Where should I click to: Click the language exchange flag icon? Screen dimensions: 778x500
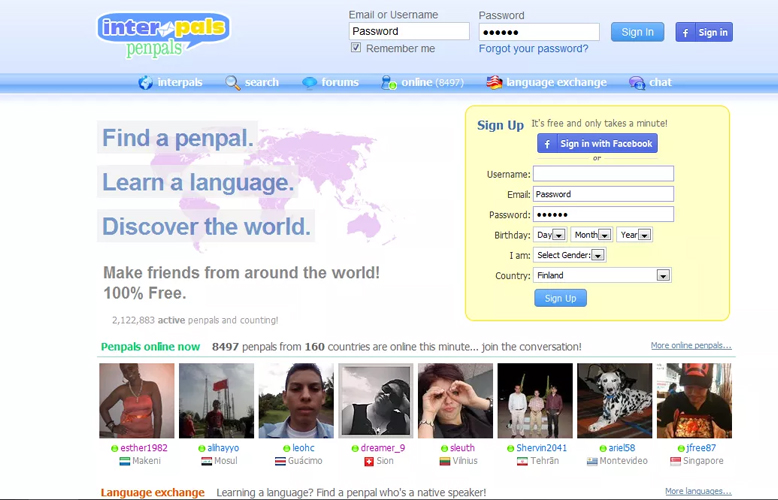click(x=494, y=83)
